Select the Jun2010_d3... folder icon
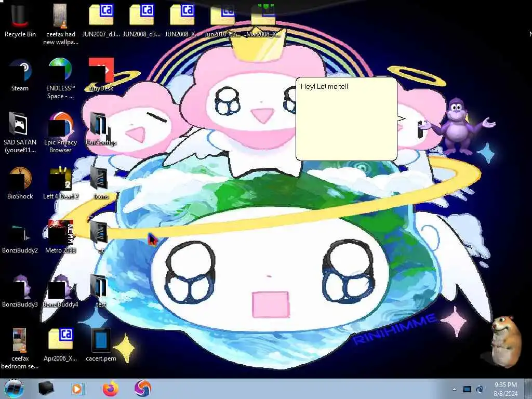 coord(222,20)
